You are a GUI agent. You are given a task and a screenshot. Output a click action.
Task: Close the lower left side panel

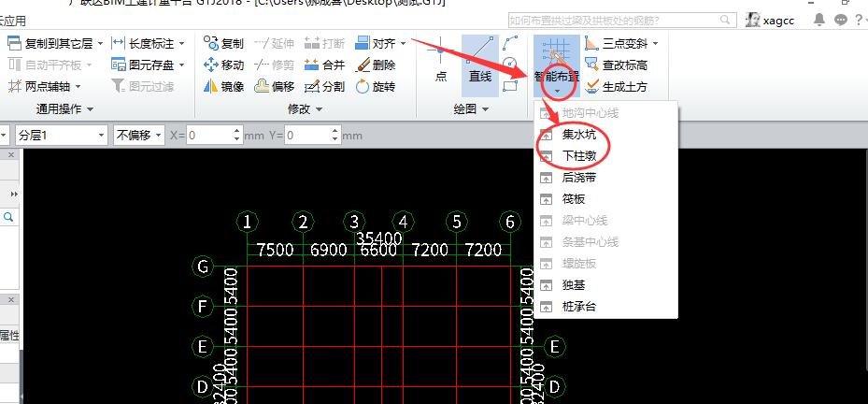[11, 299]
